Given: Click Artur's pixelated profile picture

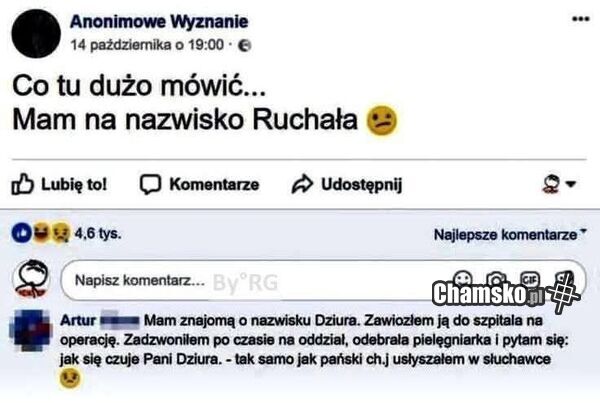Looking at the screenshot, I should coord(31,330).
